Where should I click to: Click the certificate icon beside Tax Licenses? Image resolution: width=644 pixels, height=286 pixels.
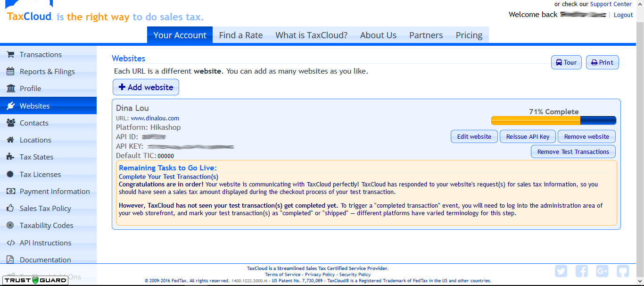pyautogui.click(x=10, y=175)
